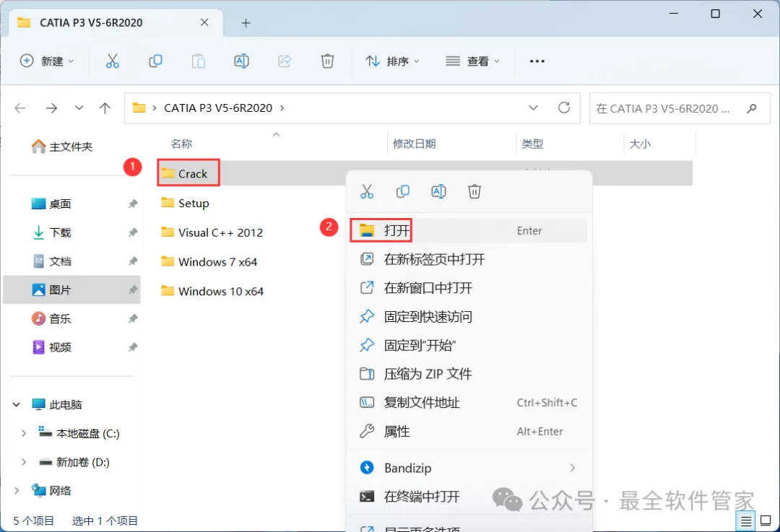780x532 pixels.
Task: Click the Rename icon in the toolbar
Action: [241, 61]
